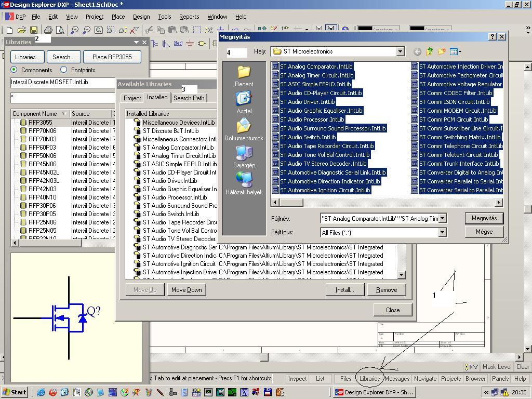Viewport: 532px width, 399px height.
Task: Switch to the Search Path tab
Action: coord(189,98)
